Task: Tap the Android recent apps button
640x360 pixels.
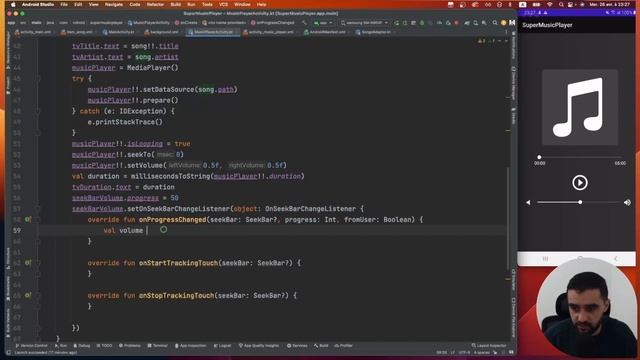Action: (x=545, y=259)
